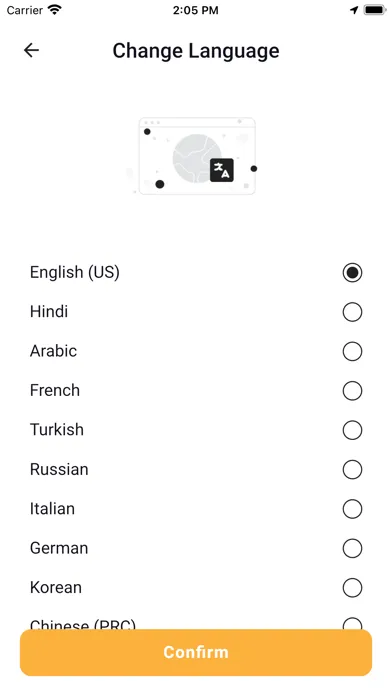392x696 pixels.
Task: Pick the Italian radio button
Action: pyautogui.click(x=352, y=509)
